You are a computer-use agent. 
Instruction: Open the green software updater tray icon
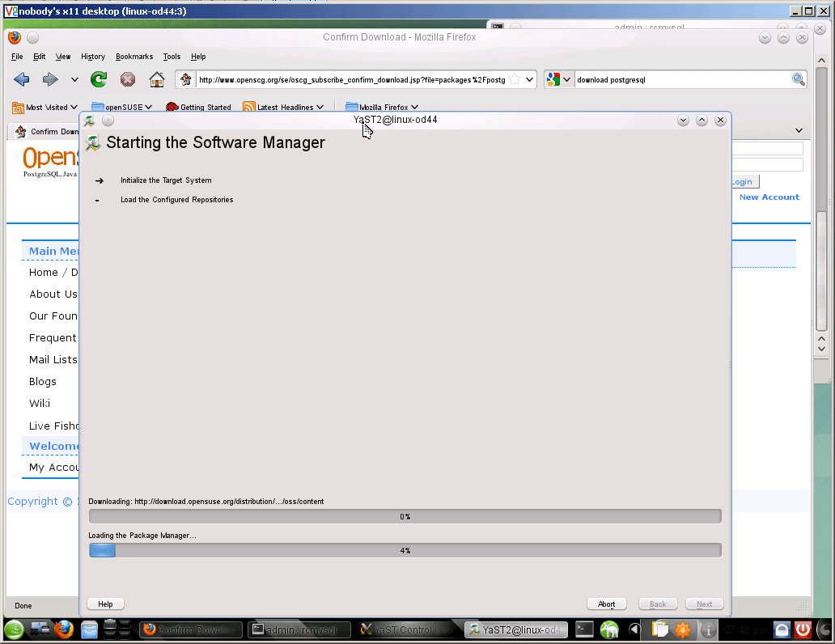[x=609, y=630]
